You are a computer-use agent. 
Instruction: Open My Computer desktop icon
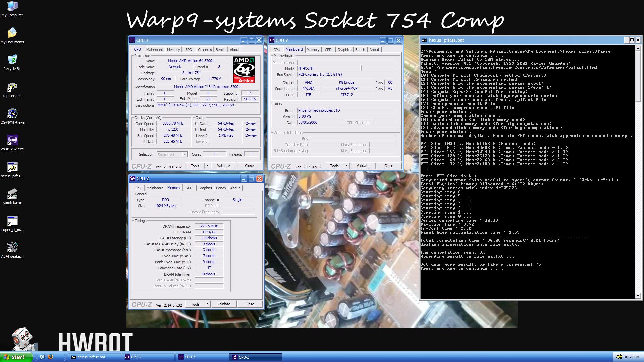[12, 9]
